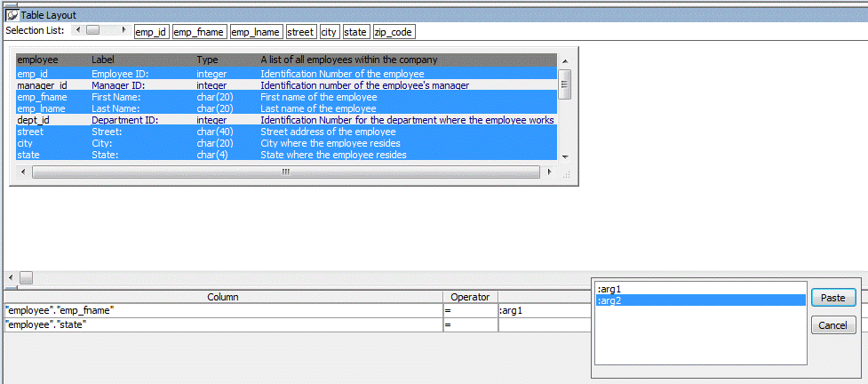This screenshot has height=384, width=868.
Task: Click Operator cell for emp_fname row
Action: [x=470, y=310]
